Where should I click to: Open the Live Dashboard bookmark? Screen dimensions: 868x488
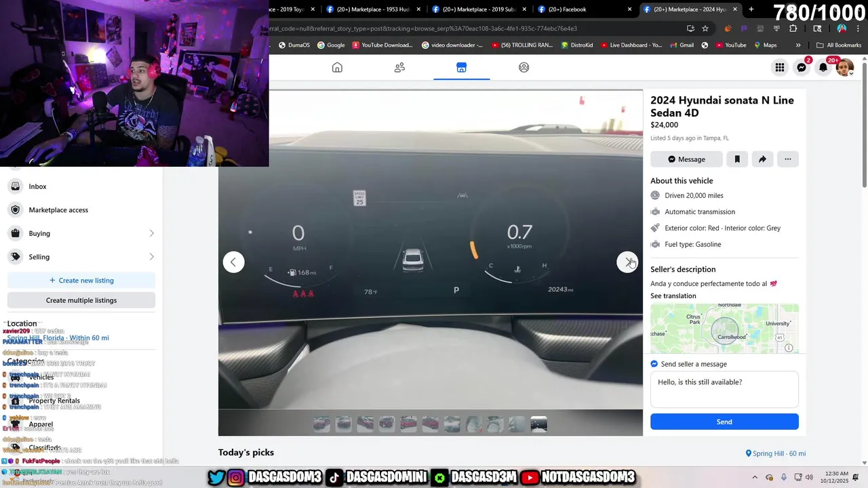(x=631, y=45)
